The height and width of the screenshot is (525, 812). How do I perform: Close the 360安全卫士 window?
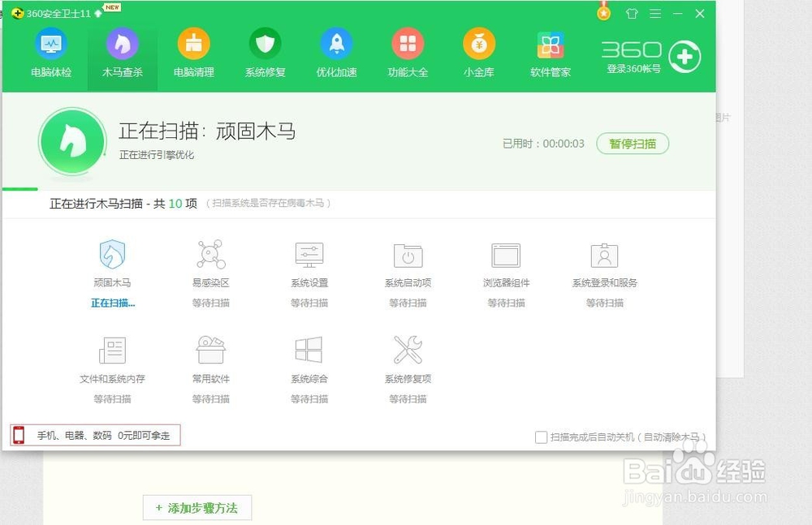click(x=700, y=14)
